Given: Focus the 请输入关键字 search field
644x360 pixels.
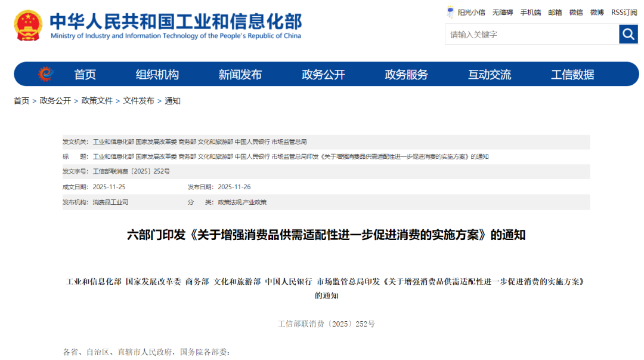Looking at the screenshot, I should tap(532, 34).
